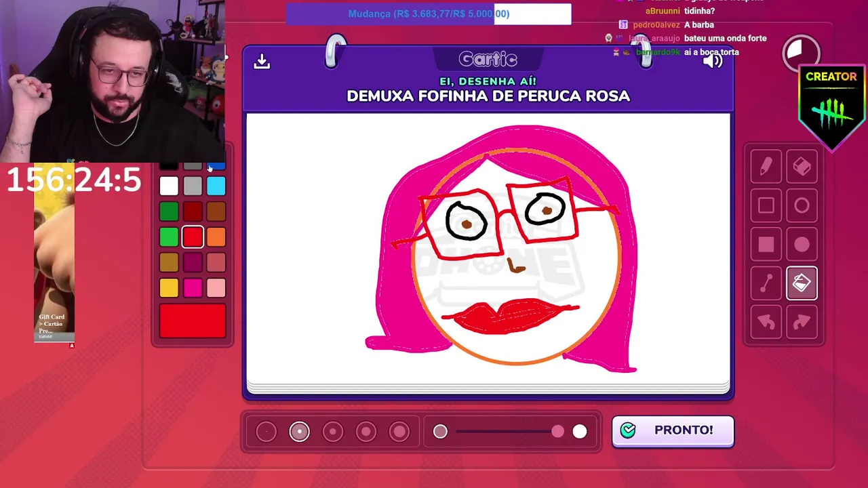Click the low-opacity end of the slider
This screenshot has height=488, width=868.
coord(440,432)
